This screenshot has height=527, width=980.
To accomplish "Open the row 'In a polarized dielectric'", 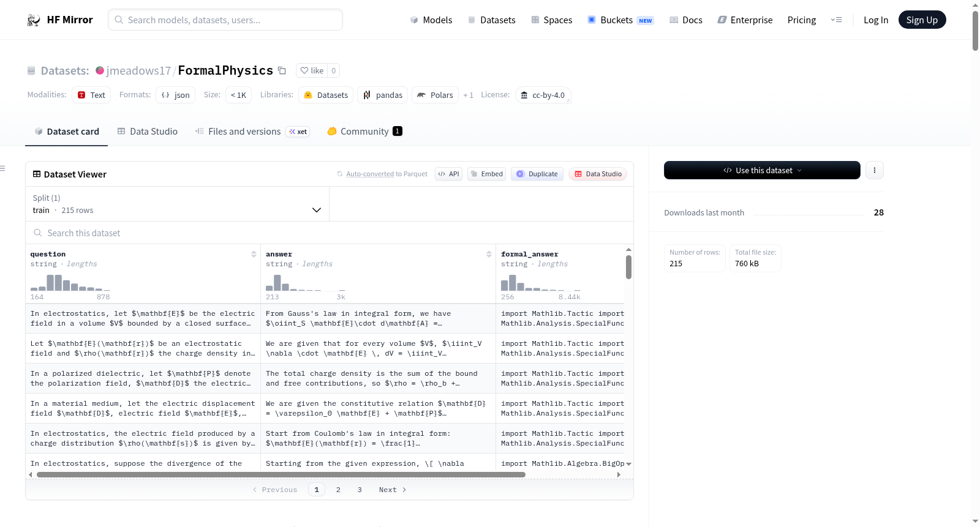I will (x=143, y=378).
